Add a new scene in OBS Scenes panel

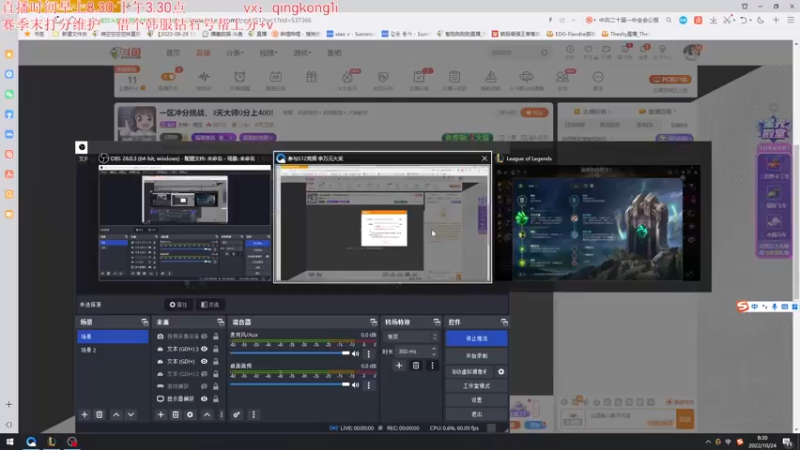tap(85, 415)
